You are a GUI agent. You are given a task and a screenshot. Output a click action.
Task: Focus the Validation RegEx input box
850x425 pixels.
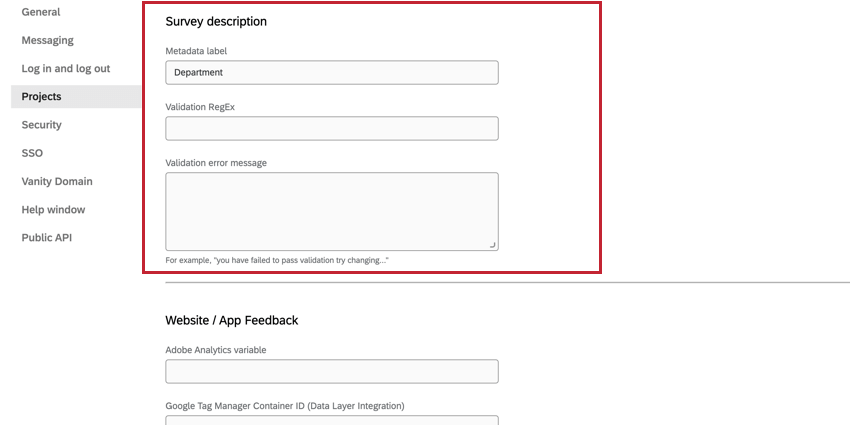click(331, 128)
